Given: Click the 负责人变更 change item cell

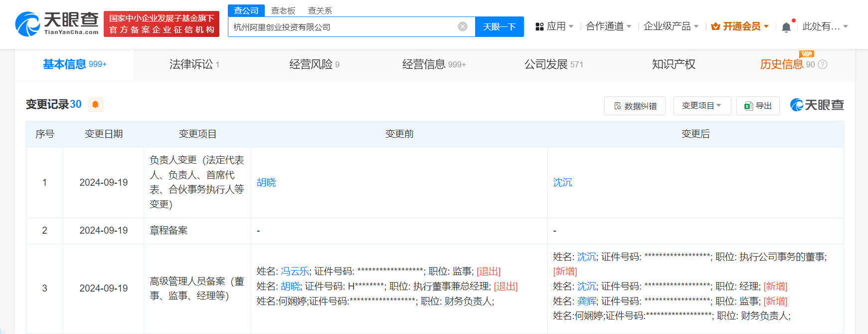Looking at the screenshot, I should pyautogui.click(x=197, y=182).
